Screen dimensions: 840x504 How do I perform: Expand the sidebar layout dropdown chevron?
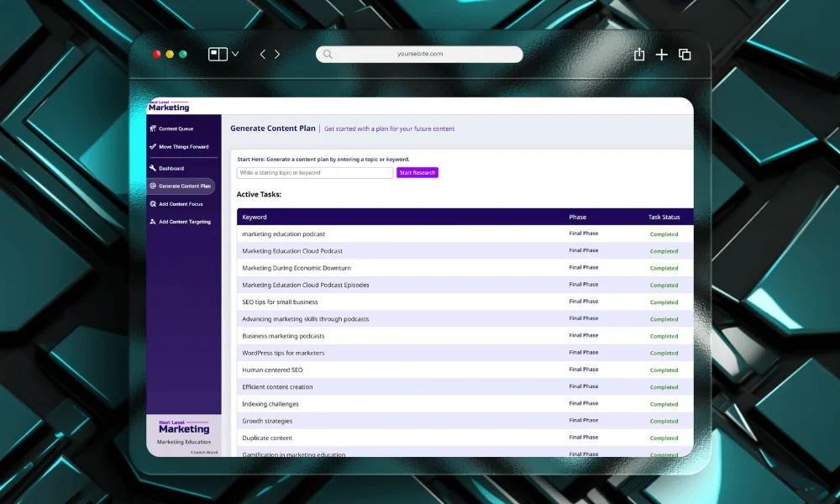coord(235,54)
